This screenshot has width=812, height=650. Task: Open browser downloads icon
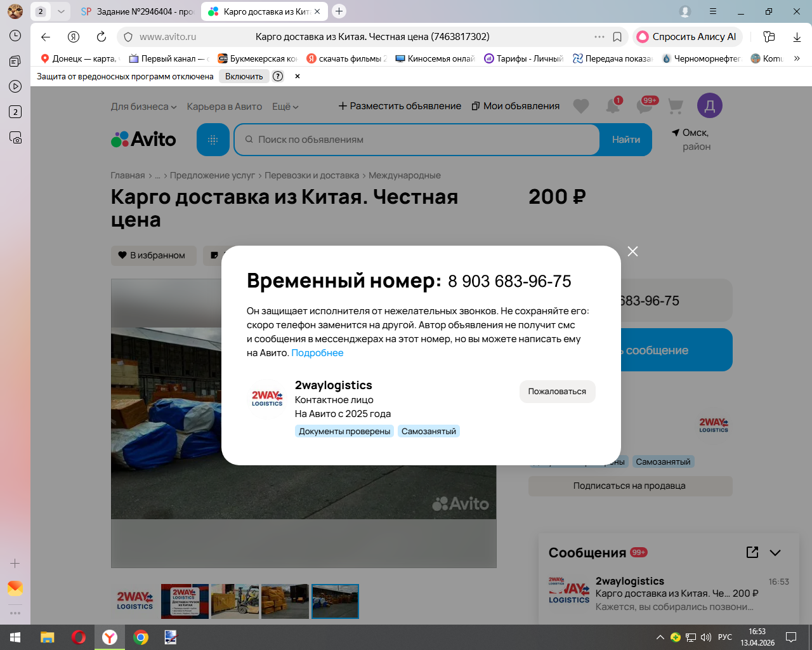797,37
